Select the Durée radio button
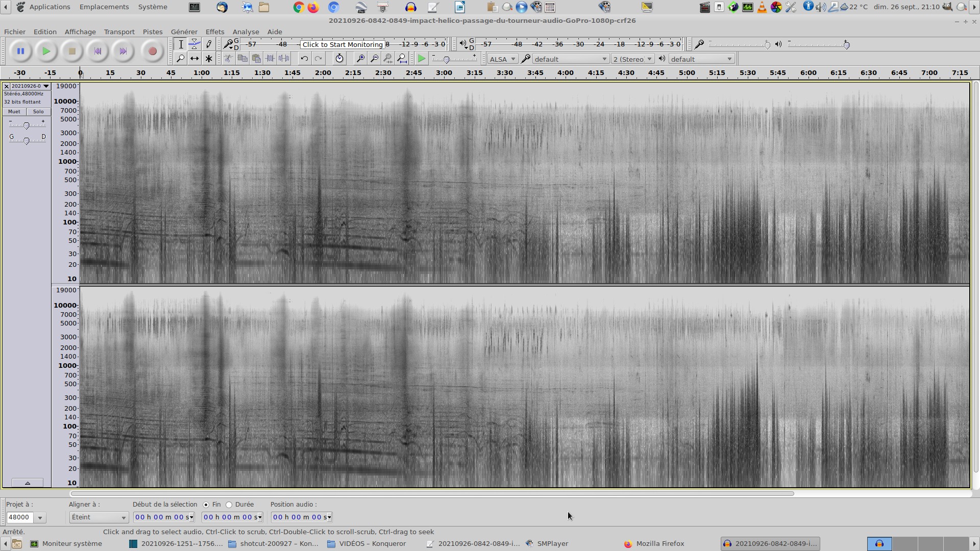Screen dimensions: 980x551 pos(229,505)
